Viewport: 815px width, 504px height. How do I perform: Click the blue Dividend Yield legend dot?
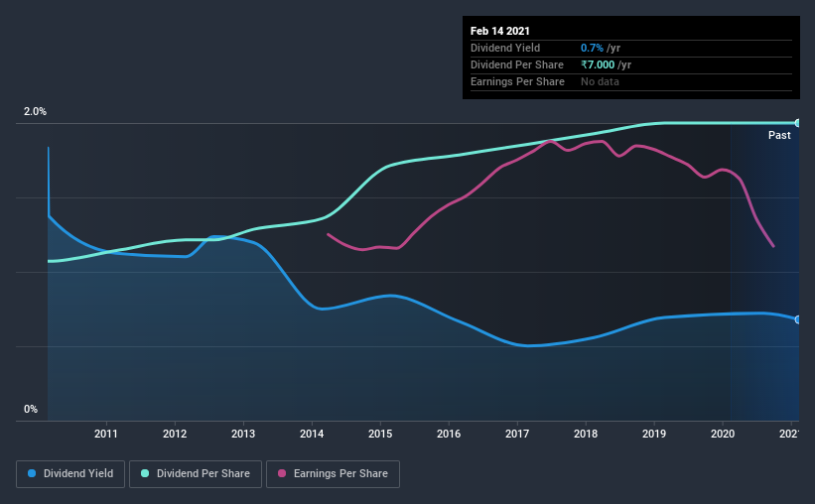(x=32, y=473)
